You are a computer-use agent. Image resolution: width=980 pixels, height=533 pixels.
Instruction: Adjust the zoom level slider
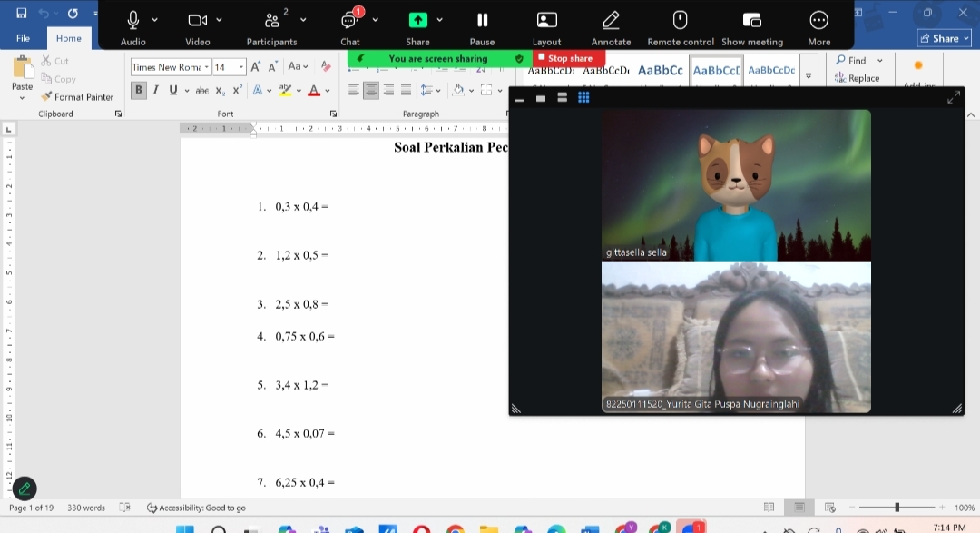click(897, 508)
